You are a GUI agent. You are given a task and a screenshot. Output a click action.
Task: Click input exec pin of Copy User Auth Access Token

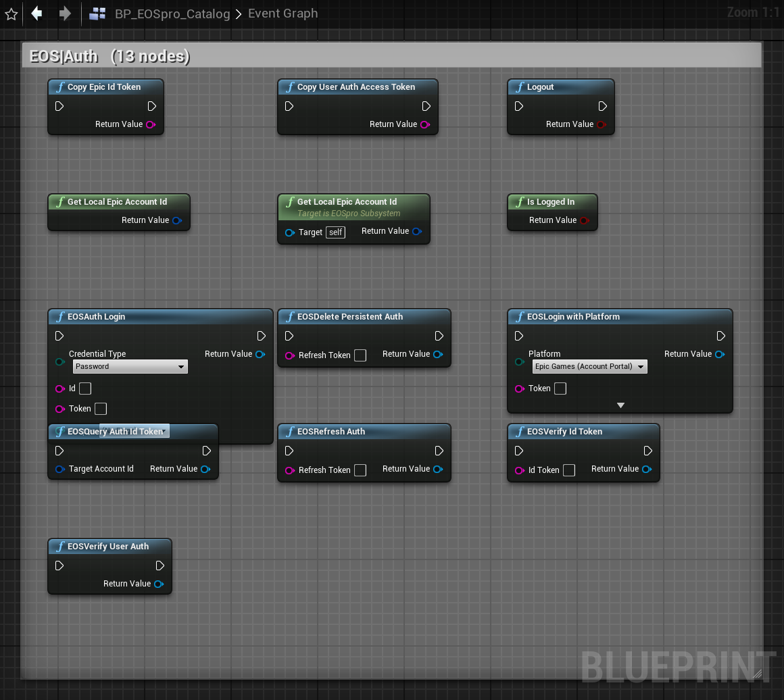pos(289,106)
